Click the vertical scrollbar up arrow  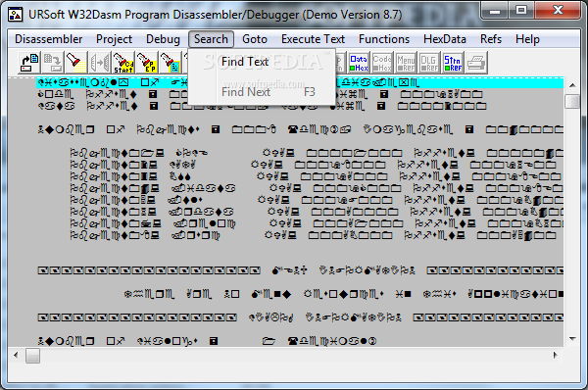point(572,85)
